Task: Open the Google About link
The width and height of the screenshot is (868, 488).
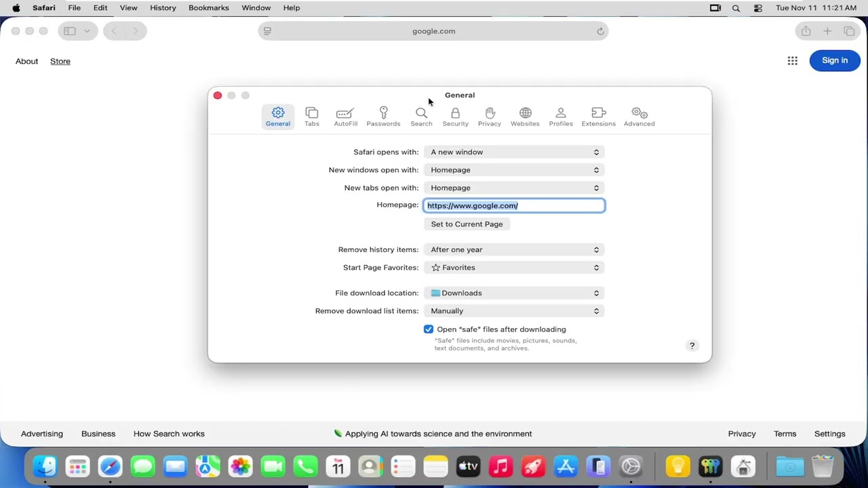Action: pos(26,61)
